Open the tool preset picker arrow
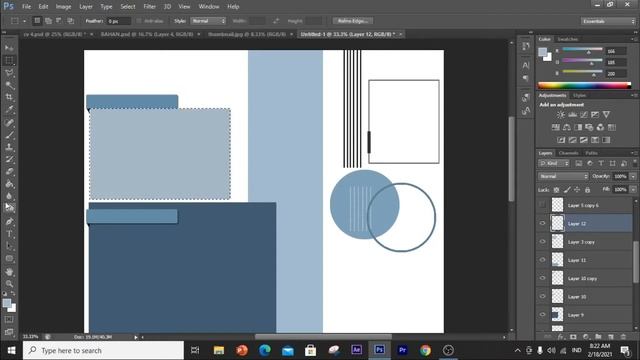 click(x=24, y=21)
